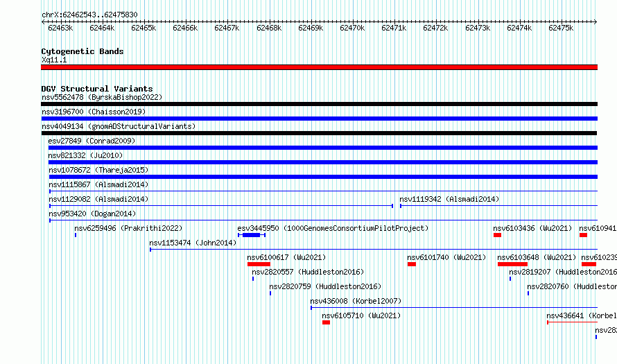The height and width of the screenshot is (364, 617).
Task: Click nsv6101740 (Wu2021) label
Action: (446, 257)
